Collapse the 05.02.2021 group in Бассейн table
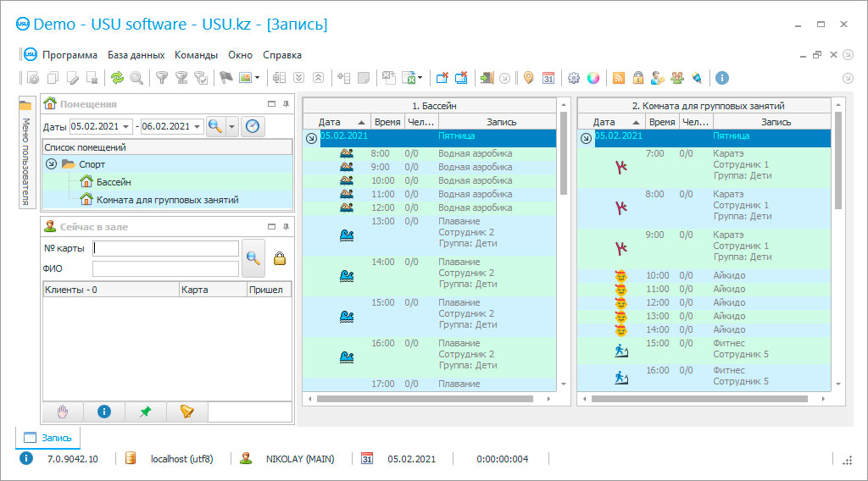 (x=311, y=138)
